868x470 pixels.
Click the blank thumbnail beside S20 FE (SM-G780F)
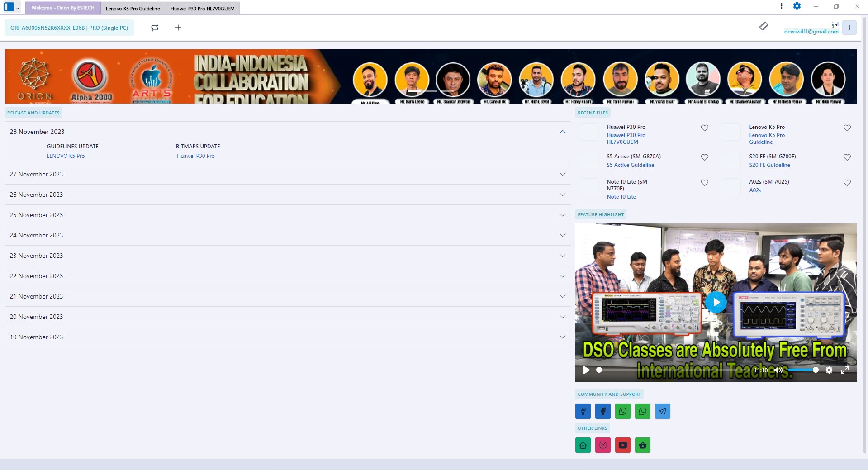pyautogui.click(x=731, y=161)
